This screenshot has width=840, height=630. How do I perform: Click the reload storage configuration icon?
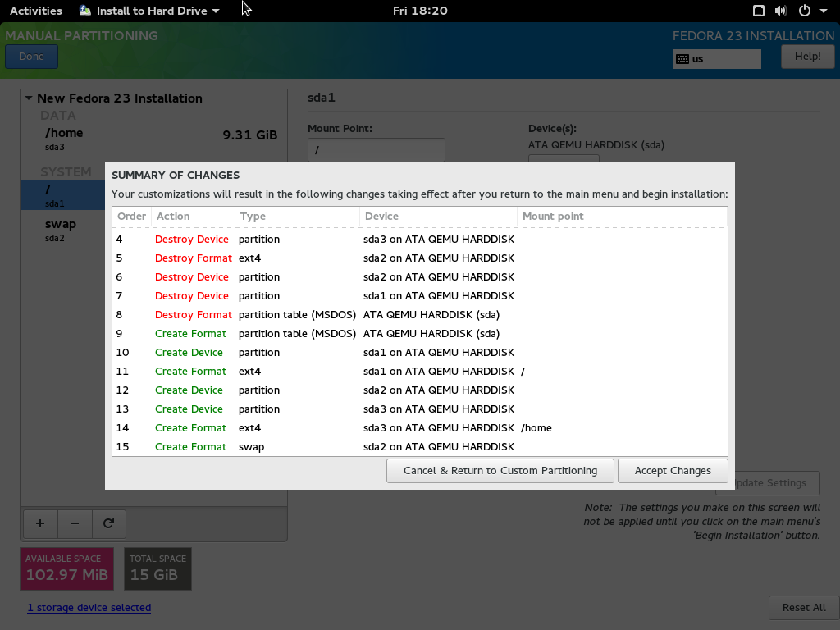click(109, 523)
